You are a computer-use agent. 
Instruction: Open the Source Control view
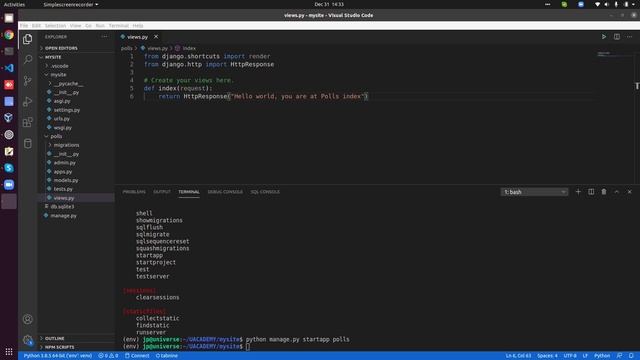pos(27,80)
